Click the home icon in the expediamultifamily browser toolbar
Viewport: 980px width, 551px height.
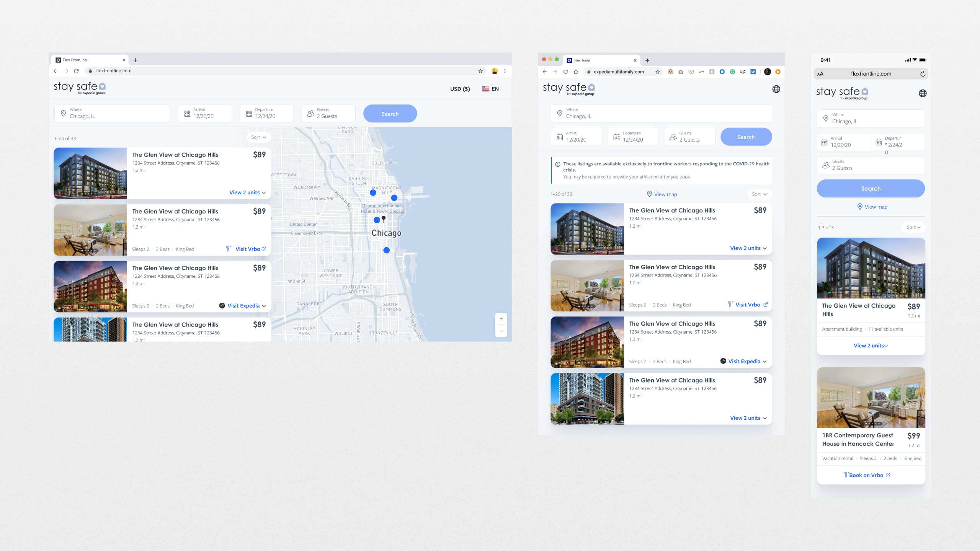tap(576, 72)
